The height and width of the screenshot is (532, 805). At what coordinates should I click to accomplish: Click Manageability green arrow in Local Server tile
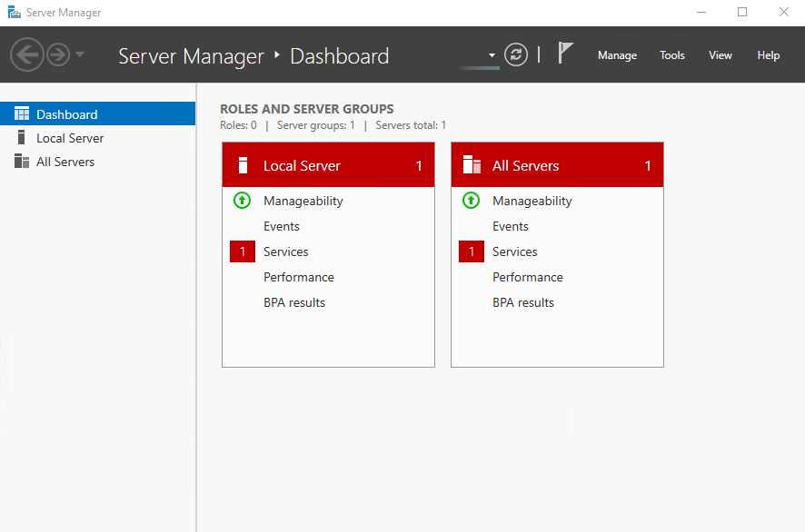(x=242, y=201)
